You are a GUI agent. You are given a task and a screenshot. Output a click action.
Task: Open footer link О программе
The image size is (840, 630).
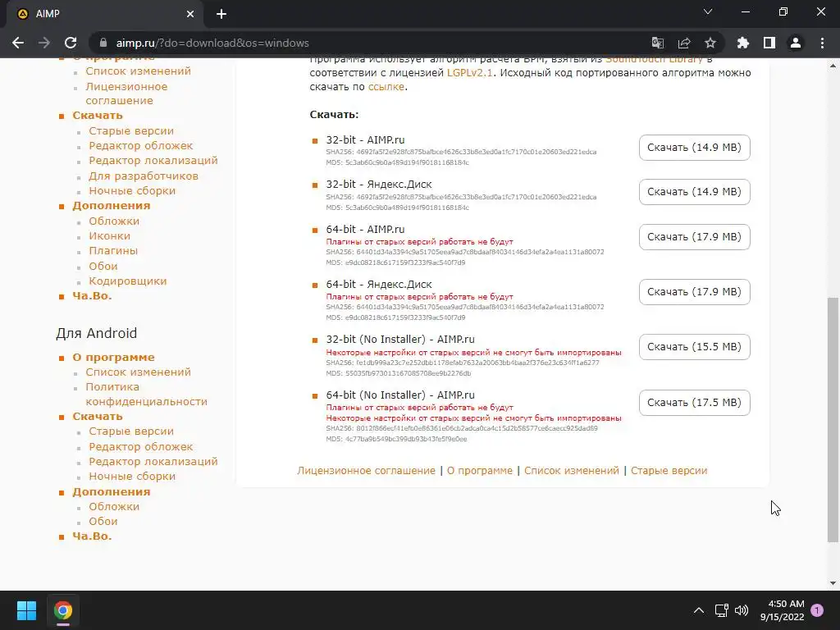(x=479, y=470)
